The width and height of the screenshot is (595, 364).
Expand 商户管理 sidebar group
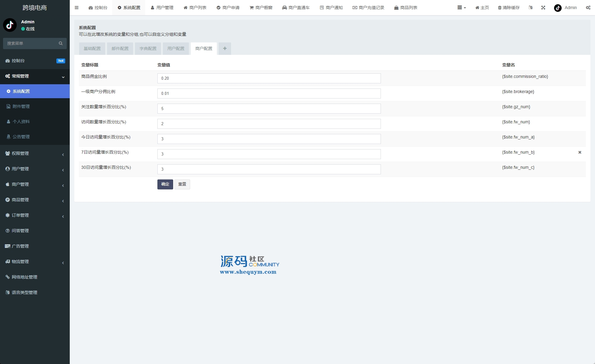pyautogui.click(x=35, y=184)
